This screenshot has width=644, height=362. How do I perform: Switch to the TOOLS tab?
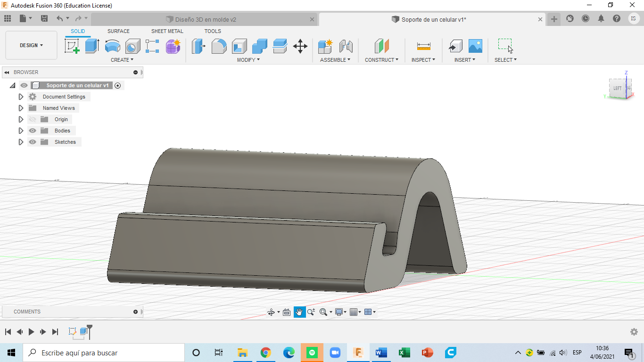tap(213, 31)
